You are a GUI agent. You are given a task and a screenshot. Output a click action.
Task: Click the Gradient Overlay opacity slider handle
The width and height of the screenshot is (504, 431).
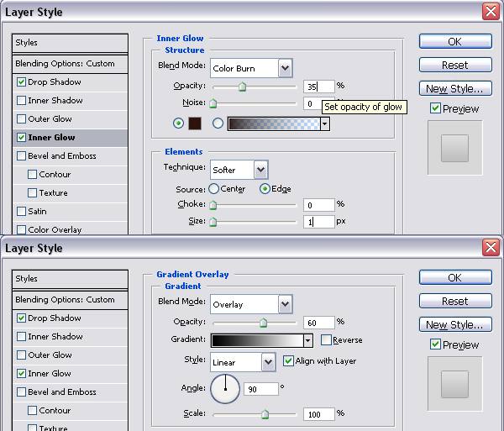(263, 323)
